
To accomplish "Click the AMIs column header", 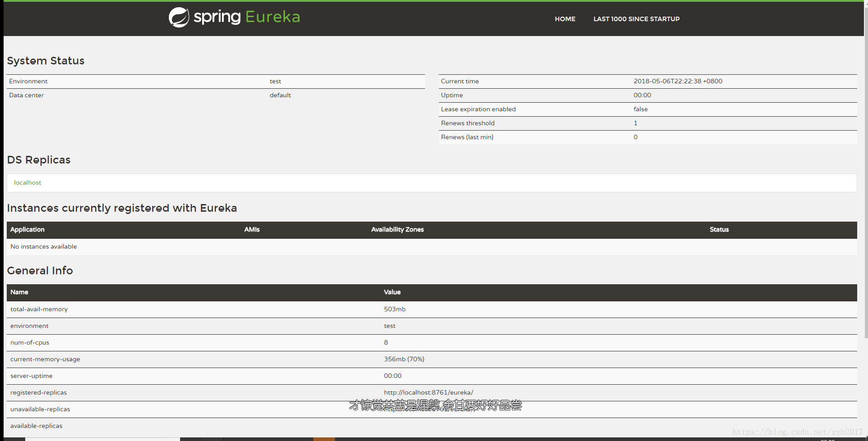I will coord(252,229).
